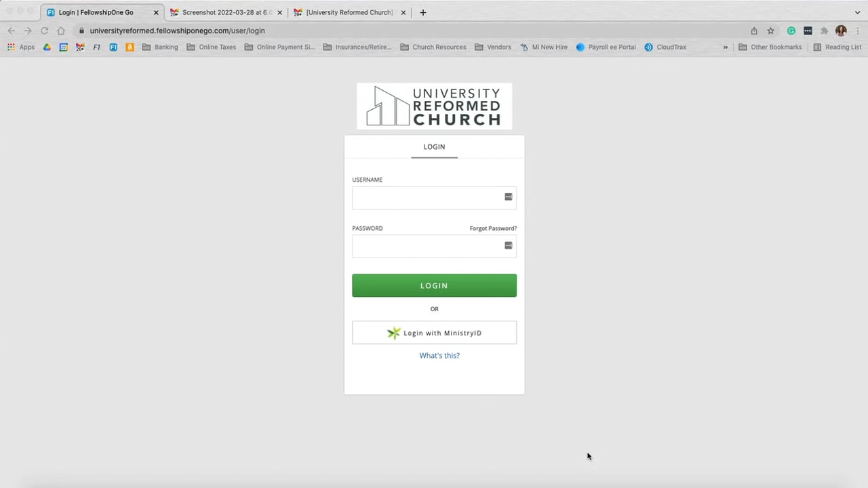Open the Grammarly extension
This screenshot has height=488, width=868.
tap(791, 30)
